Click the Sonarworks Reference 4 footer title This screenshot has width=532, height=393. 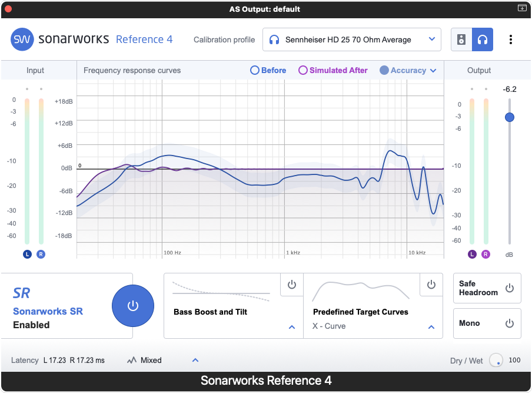point(266,381)
